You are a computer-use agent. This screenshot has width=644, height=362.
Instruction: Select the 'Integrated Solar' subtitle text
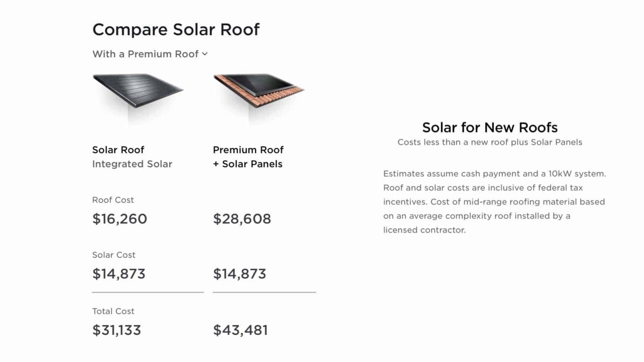[x=132, y=164]
